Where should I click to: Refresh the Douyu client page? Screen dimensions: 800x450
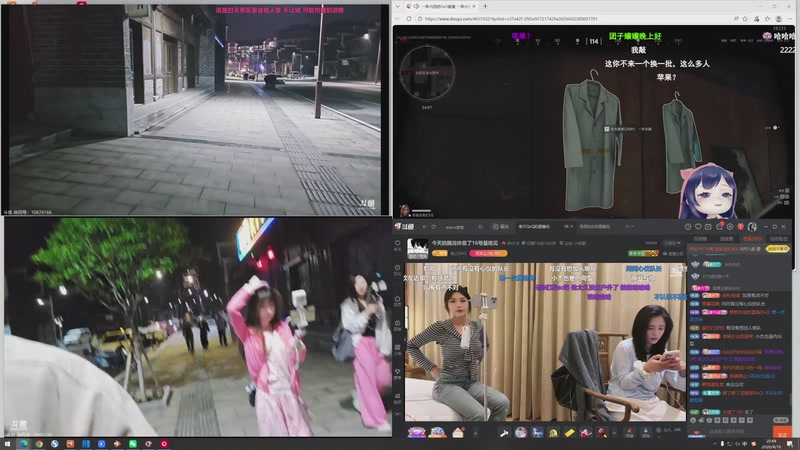(x=433, y=227)
